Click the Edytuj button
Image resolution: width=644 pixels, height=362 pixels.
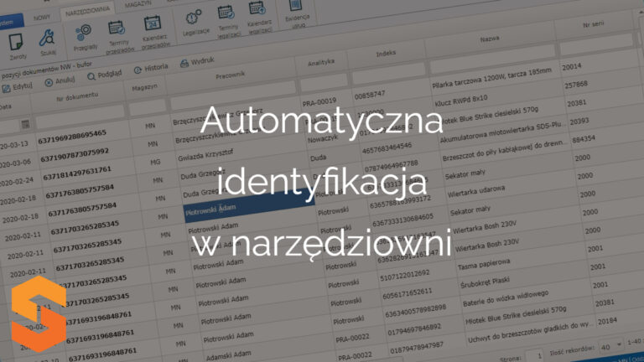point(17,87)
